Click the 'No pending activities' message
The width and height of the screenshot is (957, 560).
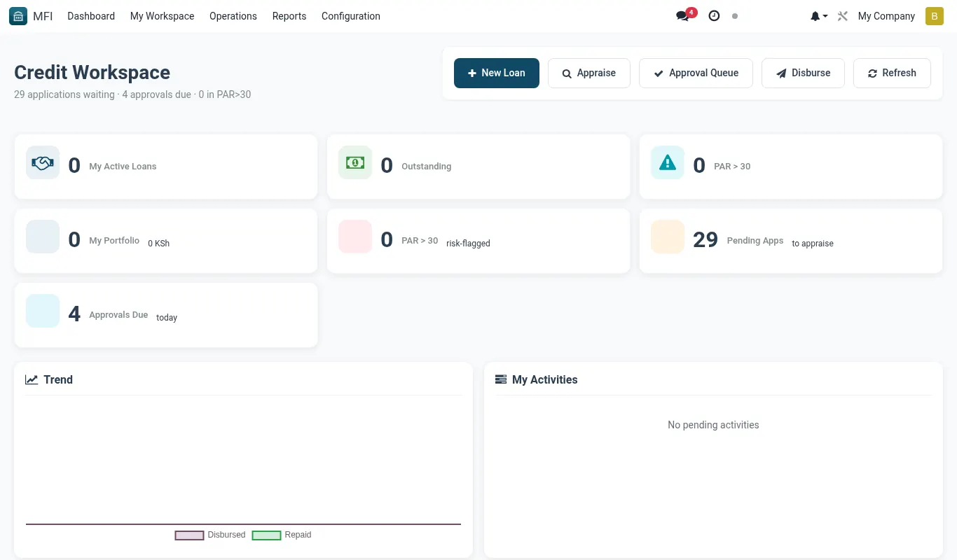(713, 425)
